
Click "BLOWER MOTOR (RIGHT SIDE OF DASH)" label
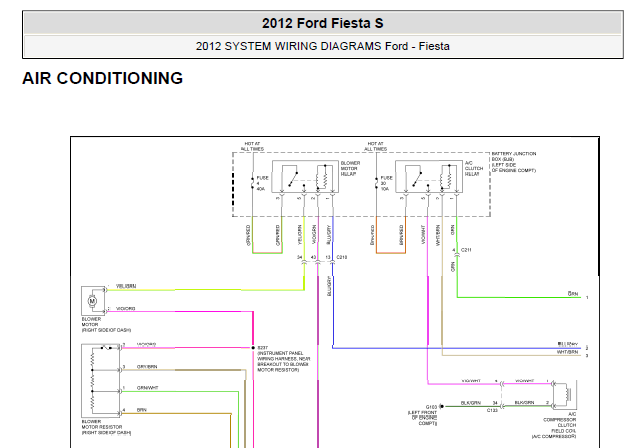point(106,325)
